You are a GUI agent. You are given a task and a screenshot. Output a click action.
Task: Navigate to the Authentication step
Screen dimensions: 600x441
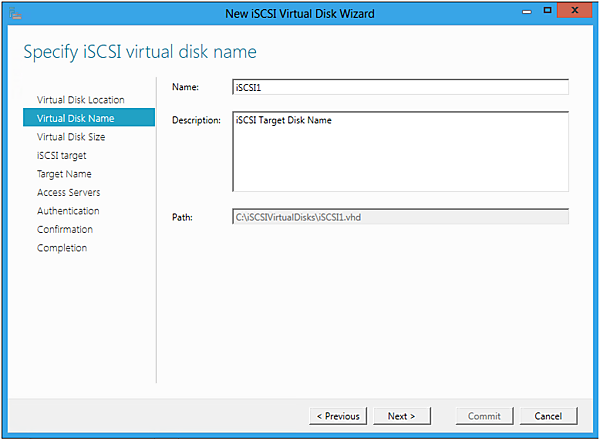pyautogui.click(x=68, y=211)
